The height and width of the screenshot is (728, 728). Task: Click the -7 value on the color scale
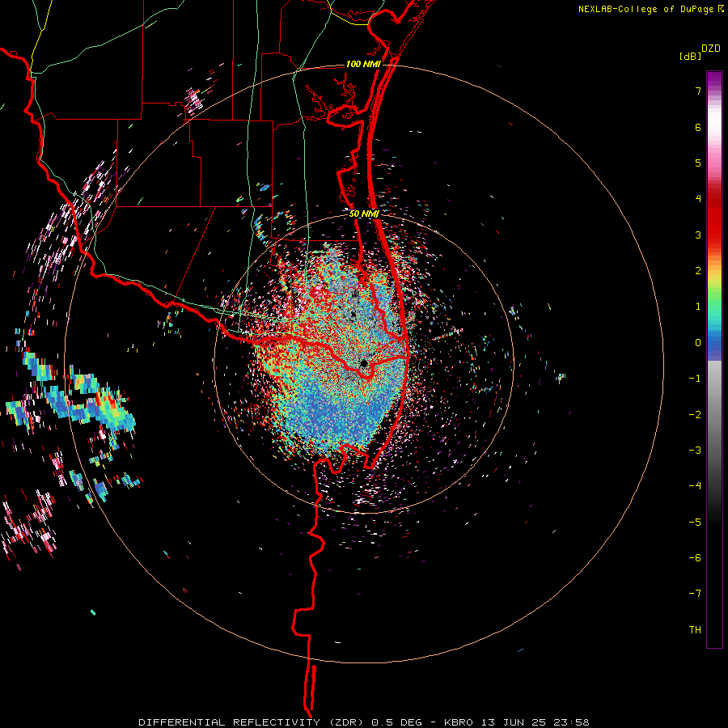(x=695, y=594)
